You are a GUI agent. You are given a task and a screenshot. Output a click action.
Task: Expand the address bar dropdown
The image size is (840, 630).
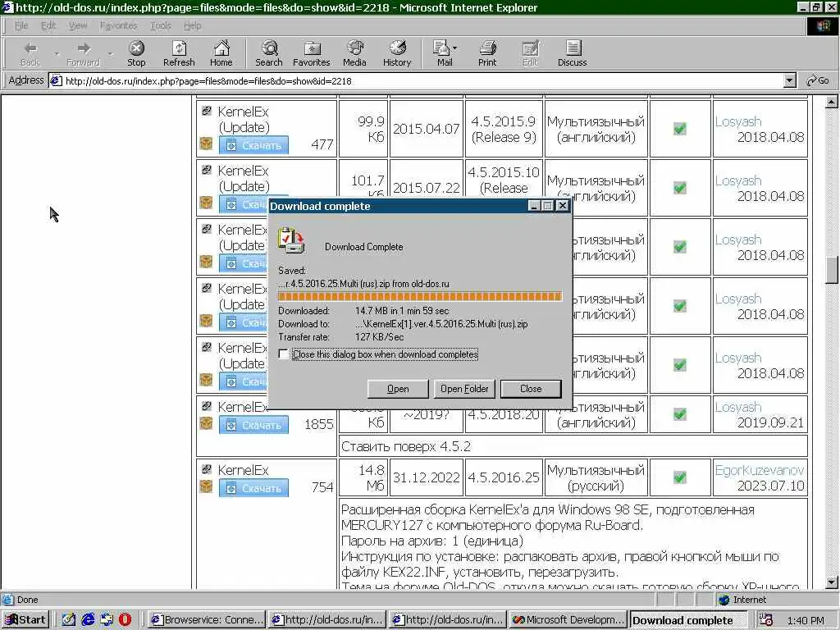coord(789,81)
